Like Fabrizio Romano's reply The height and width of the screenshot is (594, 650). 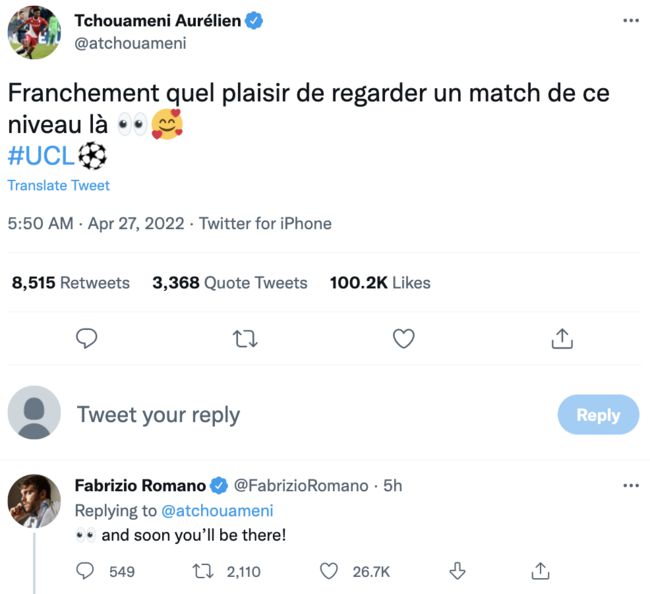(x=329, y=571)
